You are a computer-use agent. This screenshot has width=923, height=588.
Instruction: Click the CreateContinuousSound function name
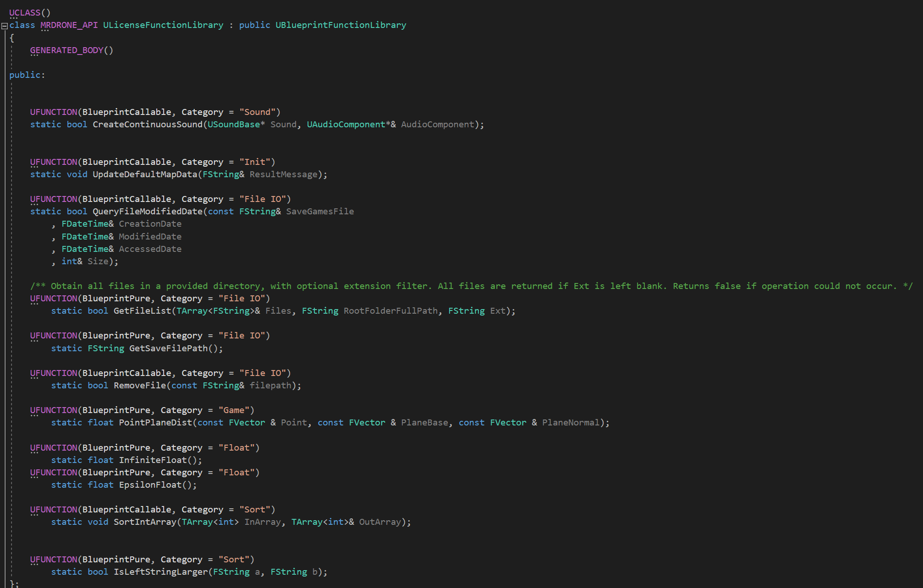[x=148, y=124]
